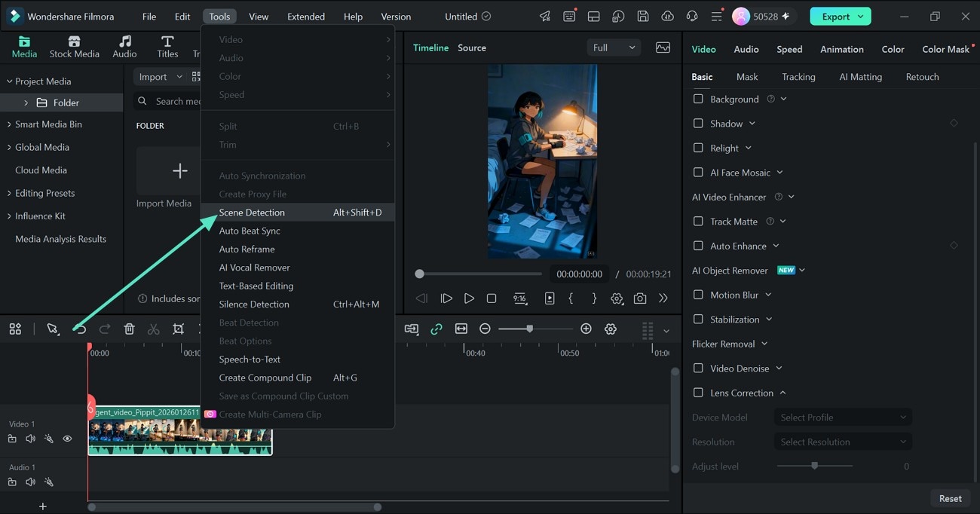Switch to the Color properties tab
The width and height of the screenshot is (980, 514).
(x=893, y=49)
